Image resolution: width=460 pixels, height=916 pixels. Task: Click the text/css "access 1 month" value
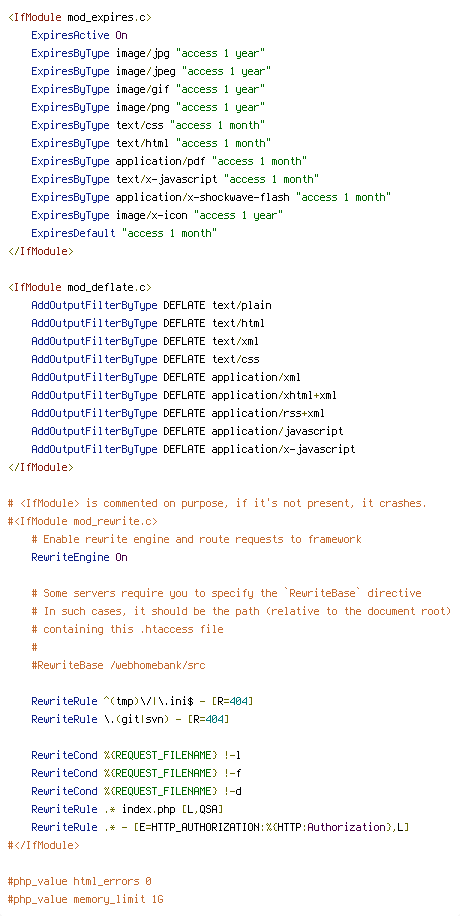click(217, 126)
